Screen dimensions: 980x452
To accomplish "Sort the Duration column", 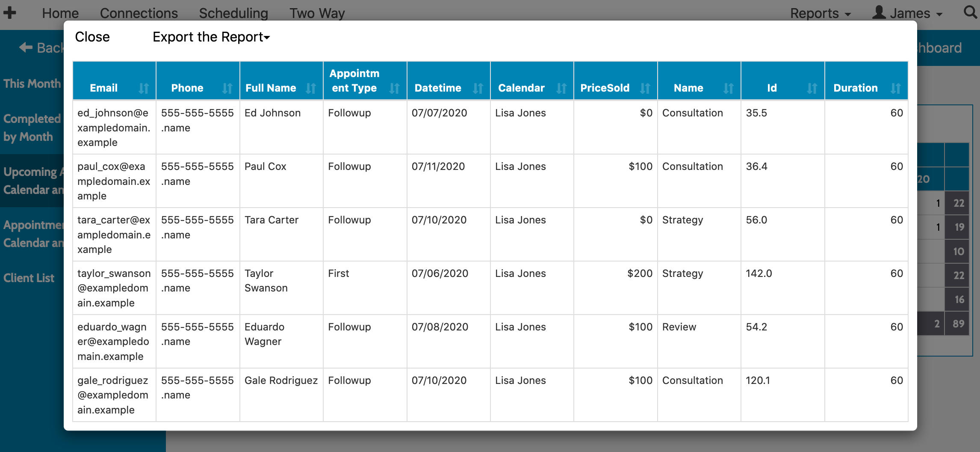I will point(895,88).
